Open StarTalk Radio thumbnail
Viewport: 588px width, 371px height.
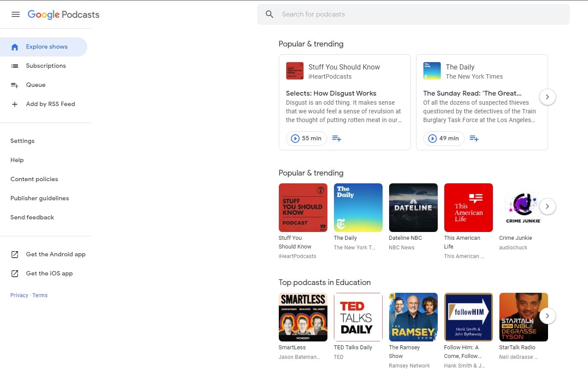524,317
